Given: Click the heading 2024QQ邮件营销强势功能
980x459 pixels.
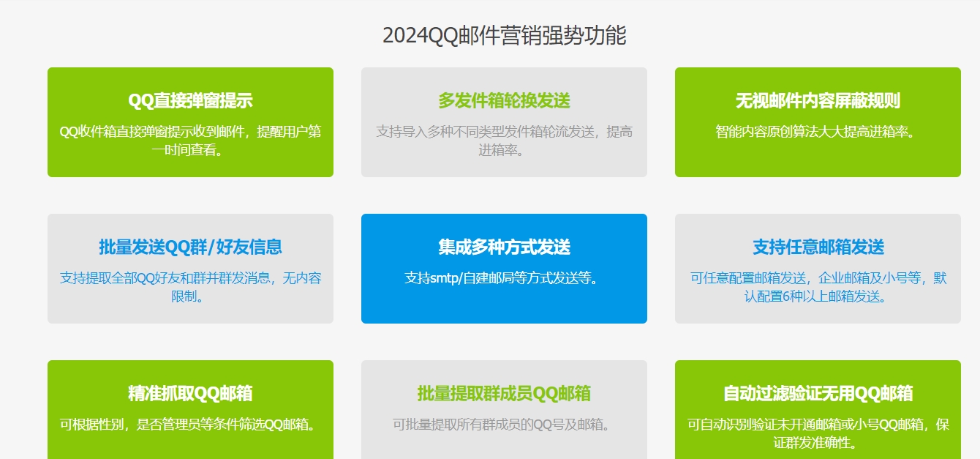Looking at the screenshot, I should 504,35.
